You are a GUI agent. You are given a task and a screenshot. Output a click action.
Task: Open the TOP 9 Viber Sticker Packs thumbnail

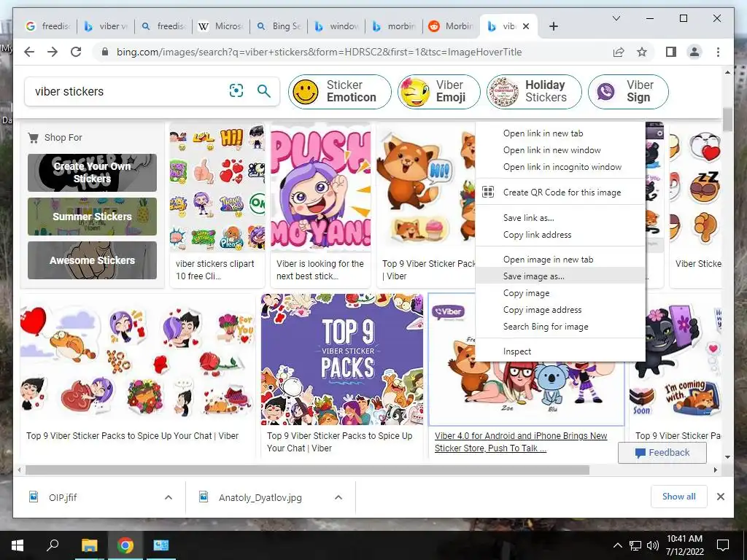[341, 359]
